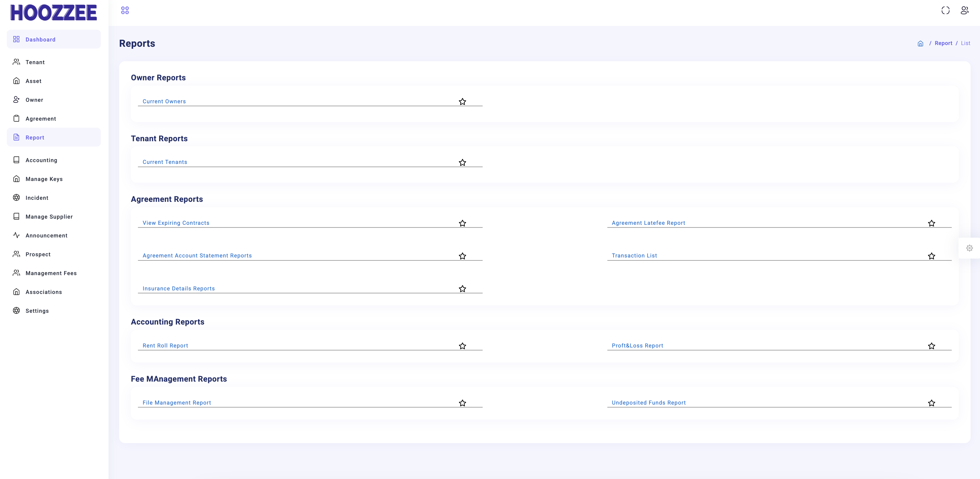Screen dimensions: 980x479
Task: Click the Announcement pulse icon
Action: click(16, 235)
